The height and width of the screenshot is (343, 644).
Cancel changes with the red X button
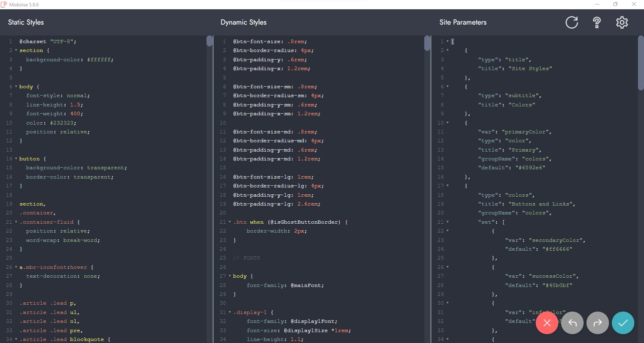[x=547, y=323]
